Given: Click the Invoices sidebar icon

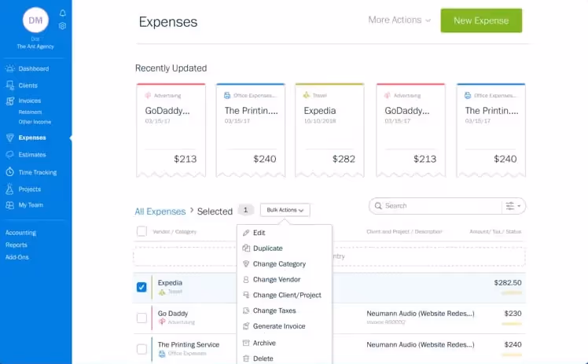Looking at the screenshot, I should coord(9,101).
